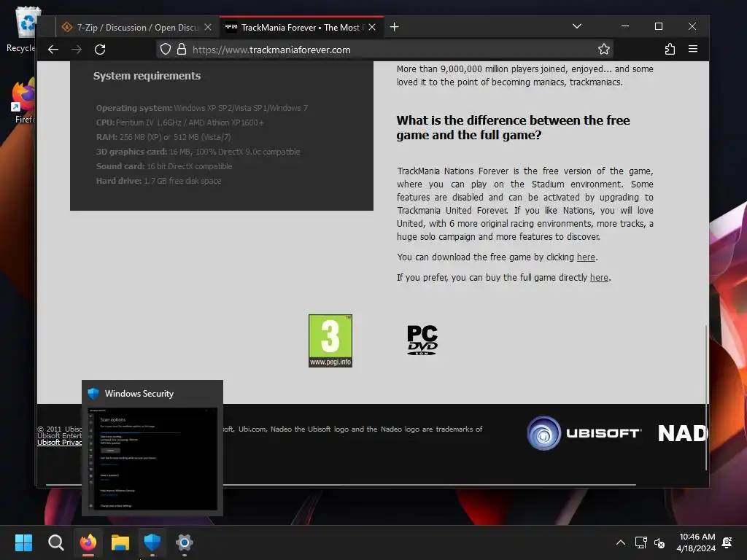Click the vertical page scrollbar
The height and width of the screenshot is (560, 747).
pos(706,397)
